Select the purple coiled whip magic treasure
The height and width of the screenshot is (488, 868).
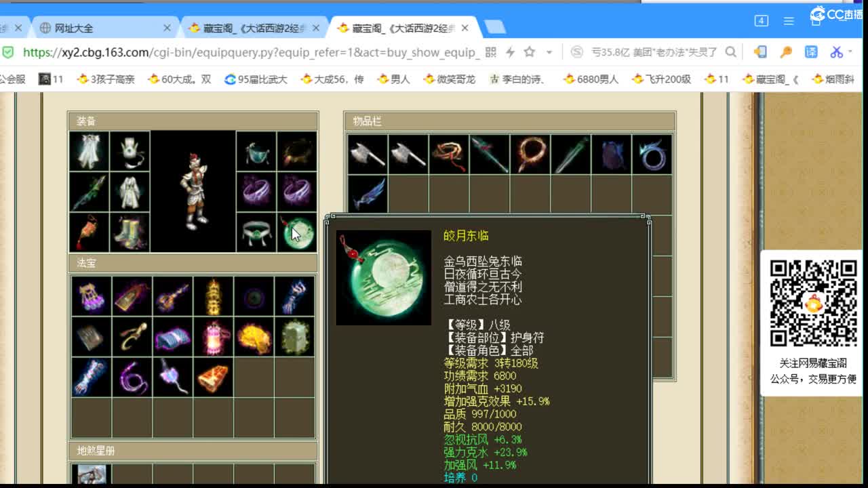(x=132, y=378)
